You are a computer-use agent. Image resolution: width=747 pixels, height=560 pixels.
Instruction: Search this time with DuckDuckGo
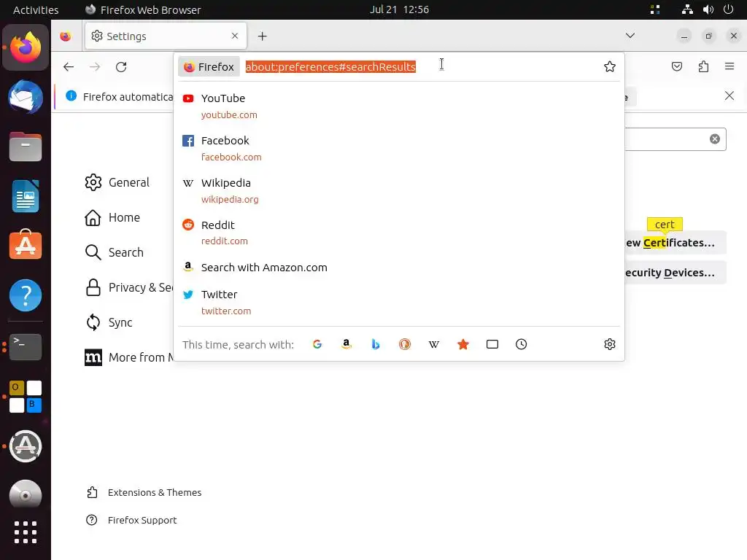point(404,344)
